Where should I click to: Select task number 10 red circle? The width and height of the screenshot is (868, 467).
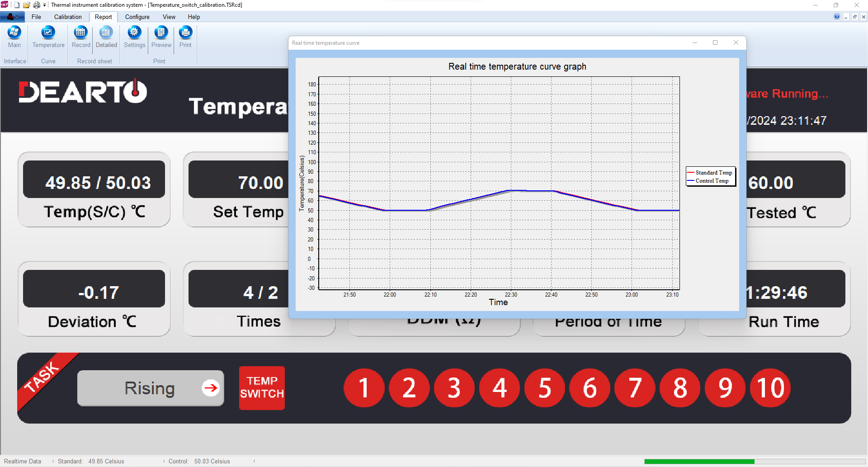tap(770, 388)
